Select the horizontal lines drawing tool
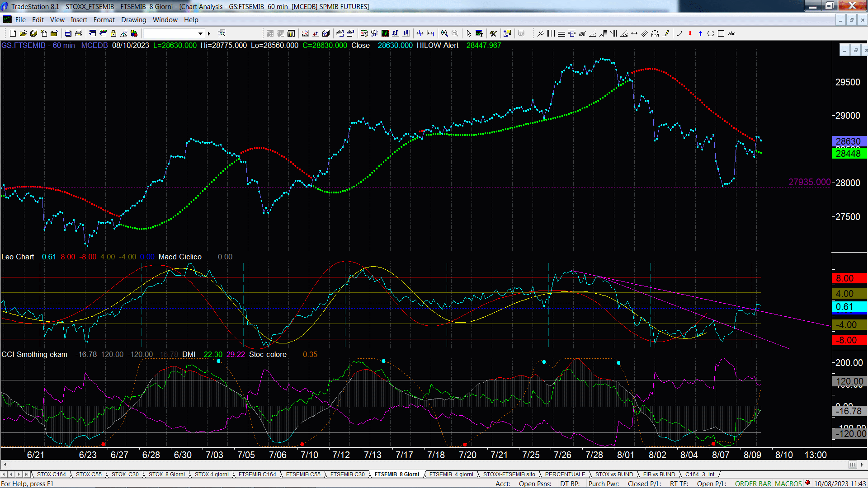 pyautogui.click(x=561, y=33)
